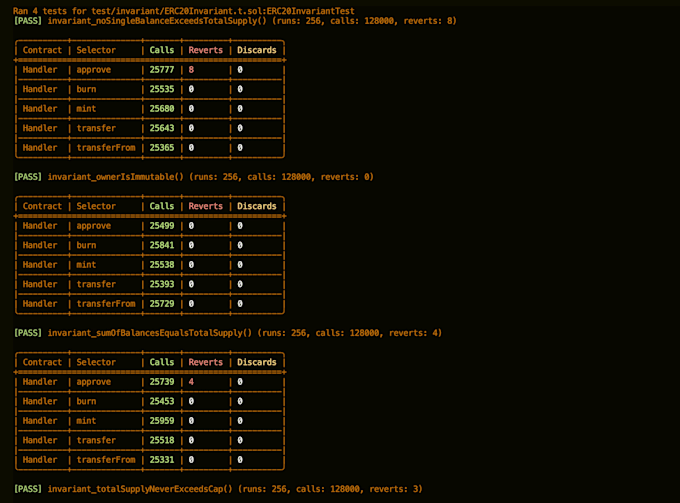This screenshot has height=503, width=680.
Task: Click the Calls value 25499
Action: click(162, 226)
